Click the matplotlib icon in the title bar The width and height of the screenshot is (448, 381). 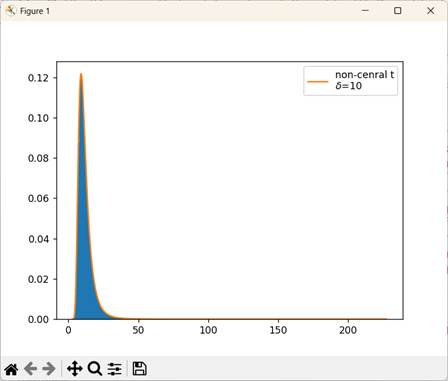pos(11,11)
